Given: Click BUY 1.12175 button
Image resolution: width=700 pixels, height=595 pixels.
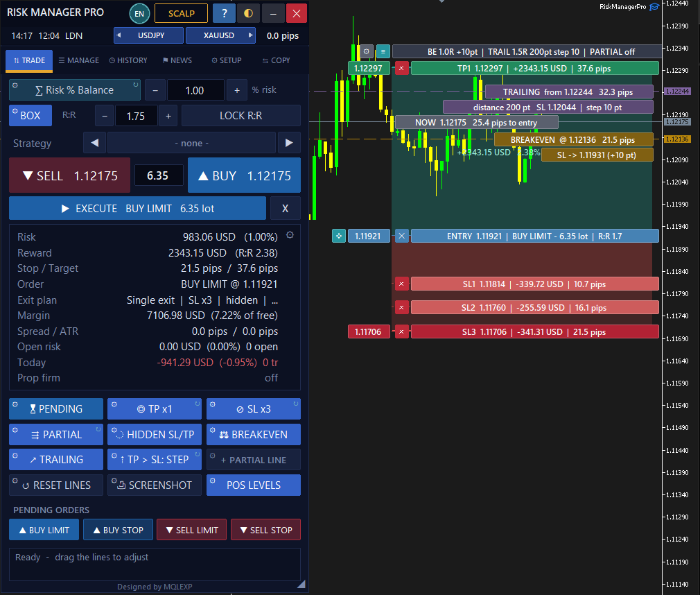Looking at the screenshot, I should [244, 175].
